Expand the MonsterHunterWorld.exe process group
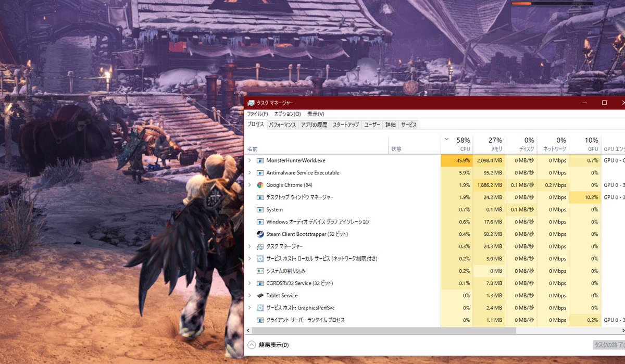This screenshot has width=625, height=364. pyautogui.click(x=249, y=160)
